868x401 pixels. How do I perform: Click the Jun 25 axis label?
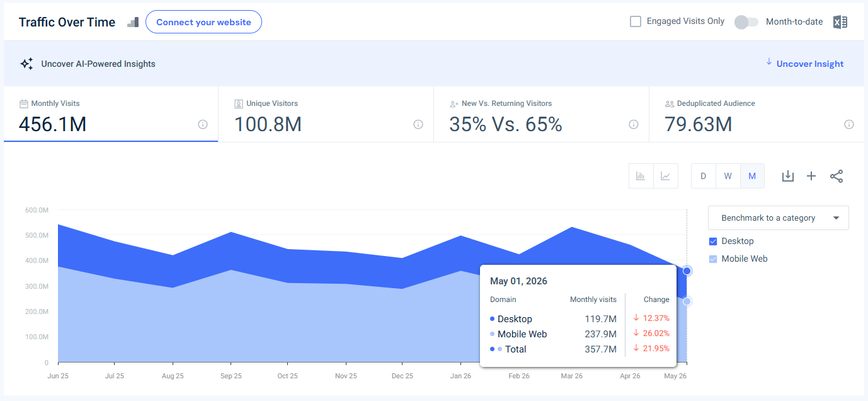click(x=59, y=376)
